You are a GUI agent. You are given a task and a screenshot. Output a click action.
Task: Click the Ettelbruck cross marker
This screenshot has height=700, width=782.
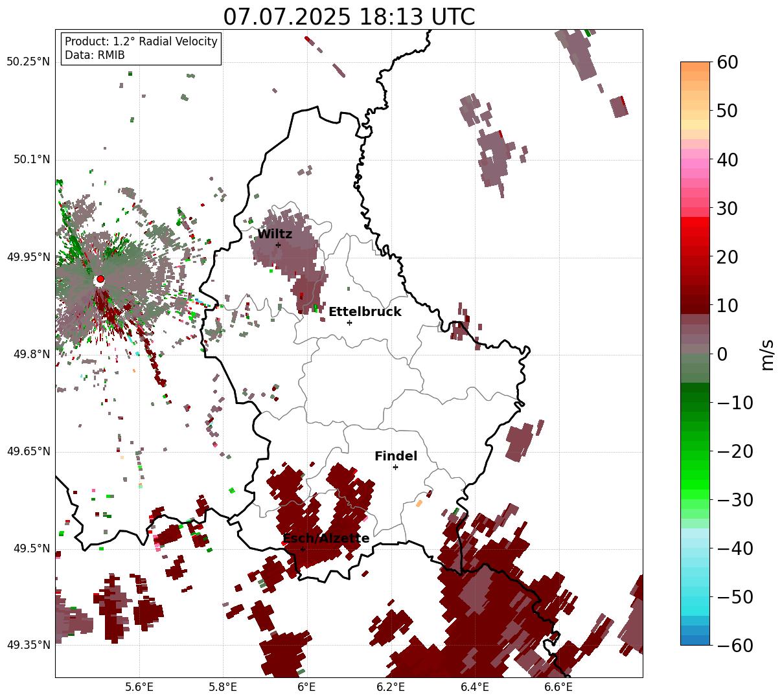click(350, 322)
